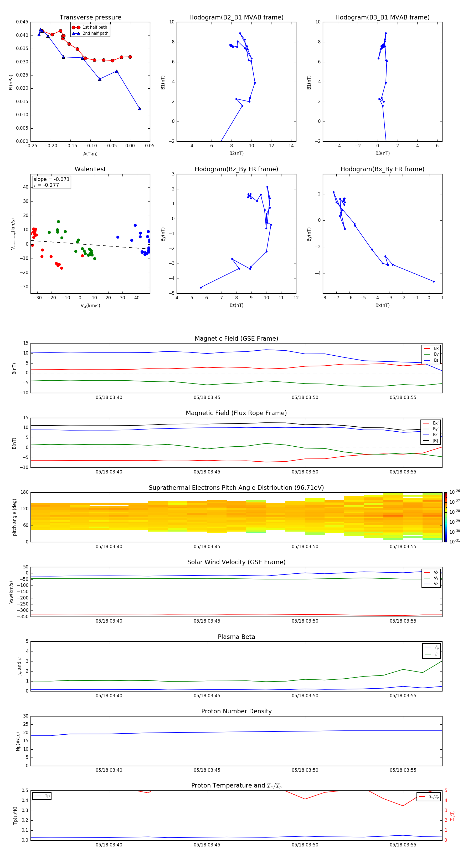Select the Bz' entry in Flux Rope legend
The image size is (473, 868).
click(431, 435)
